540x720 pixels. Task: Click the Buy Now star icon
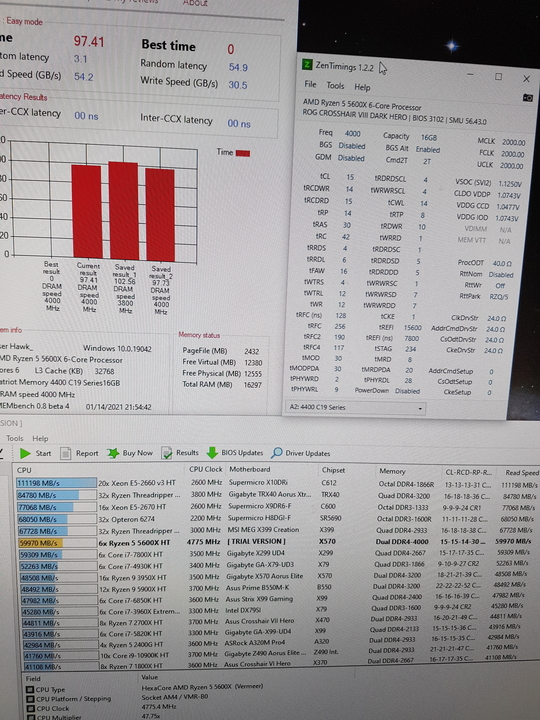coord(113,453)
